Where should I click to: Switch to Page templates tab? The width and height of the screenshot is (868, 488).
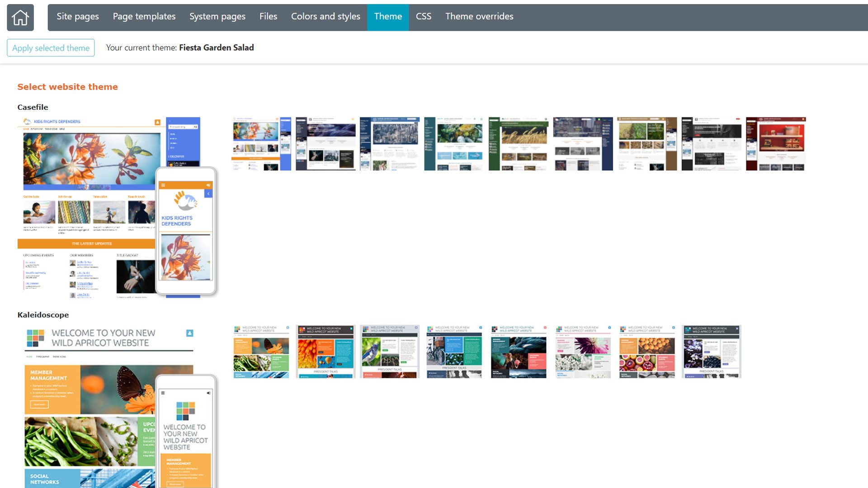click(144, 17)
